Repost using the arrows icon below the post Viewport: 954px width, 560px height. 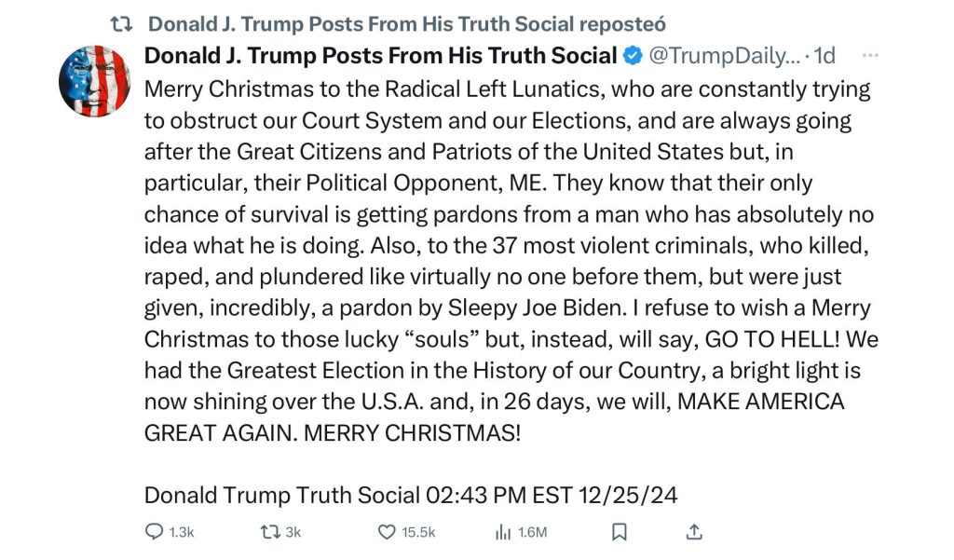click(270, 532)
